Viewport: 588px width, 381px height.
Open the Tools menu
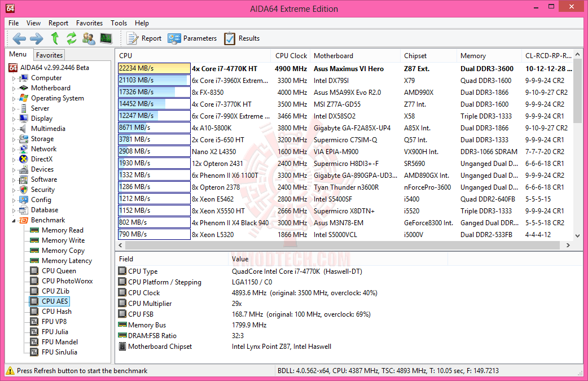pos(119,23)
